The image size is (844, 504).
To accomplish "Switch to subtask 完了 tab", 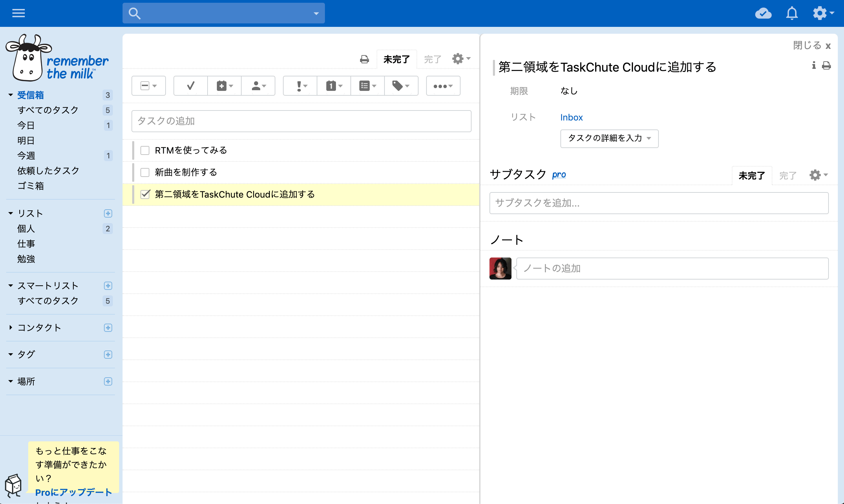I will click(788, 176).
